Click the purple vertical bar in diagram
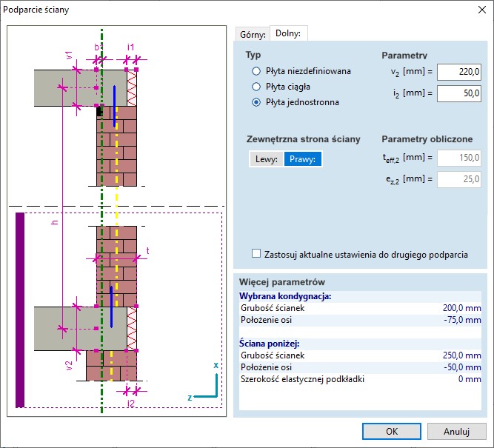The height and width of the screenshot is (448, 494). (20, 310)
